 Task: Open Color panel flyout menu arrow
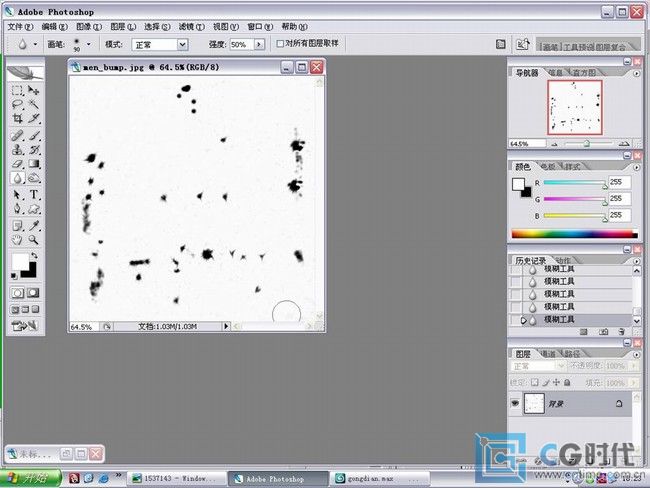(636, 168)
